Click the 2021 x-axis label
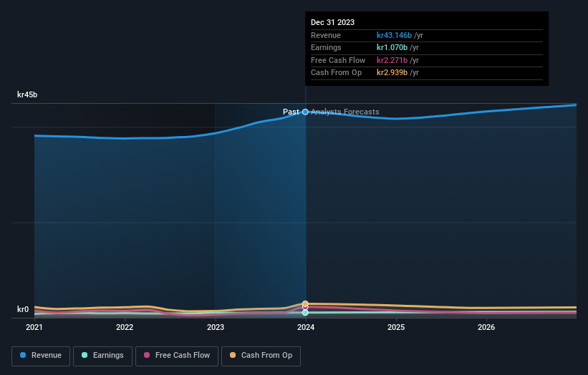Viewport: 588px width, 375px height. (x=34, y=327)
